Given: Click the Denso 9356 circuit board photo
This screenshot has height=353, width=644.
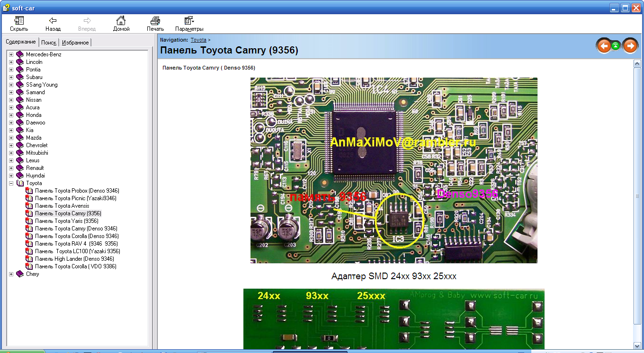Looking at the screenshot, I should click(x=394, y=170).
